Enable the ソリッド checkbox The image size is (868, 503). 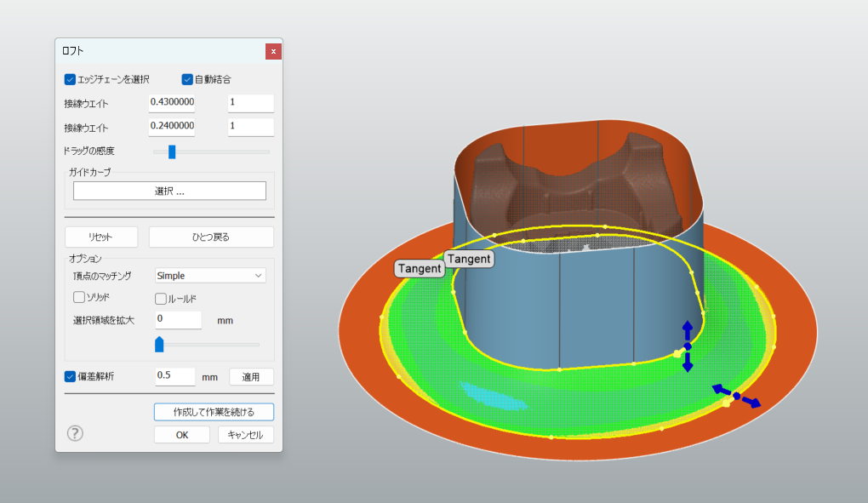[x=79, y=297]
